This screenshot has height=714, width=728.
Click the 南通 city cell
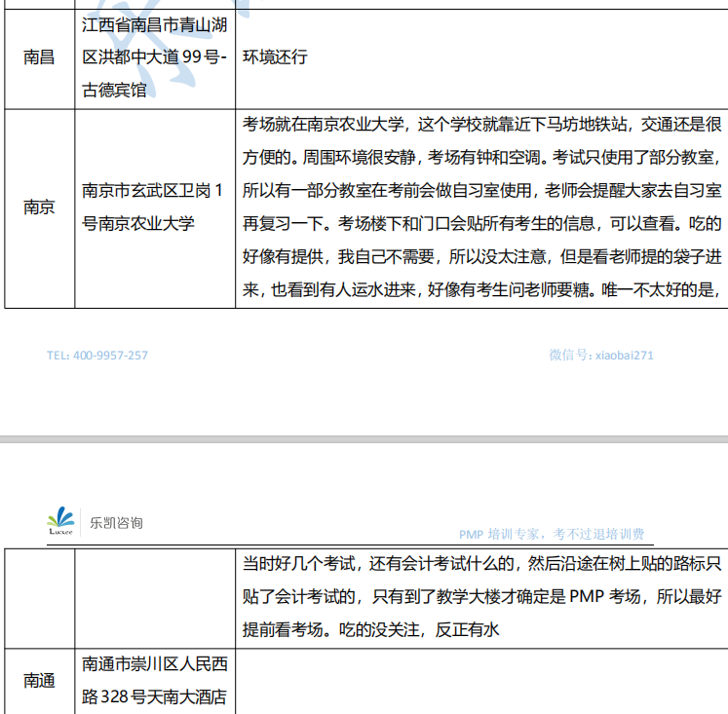click(39, 681)
